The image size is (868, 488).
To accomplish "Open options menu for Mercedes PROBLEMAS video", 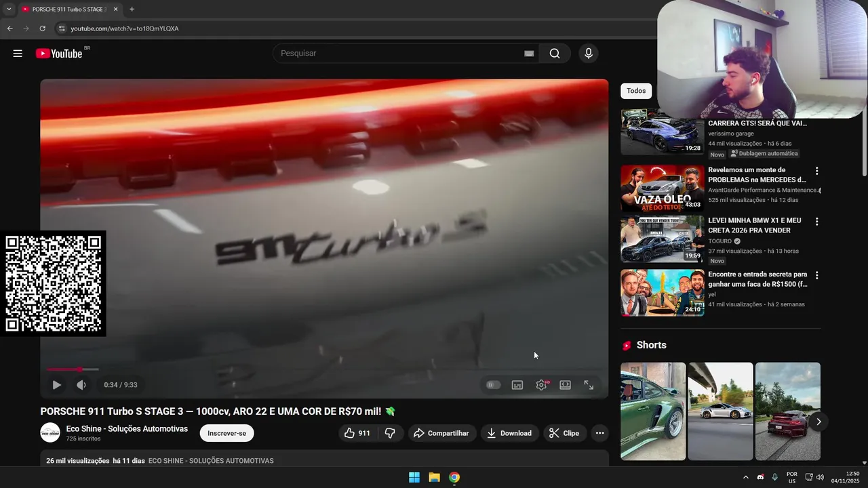I will [x=816, y=171].
